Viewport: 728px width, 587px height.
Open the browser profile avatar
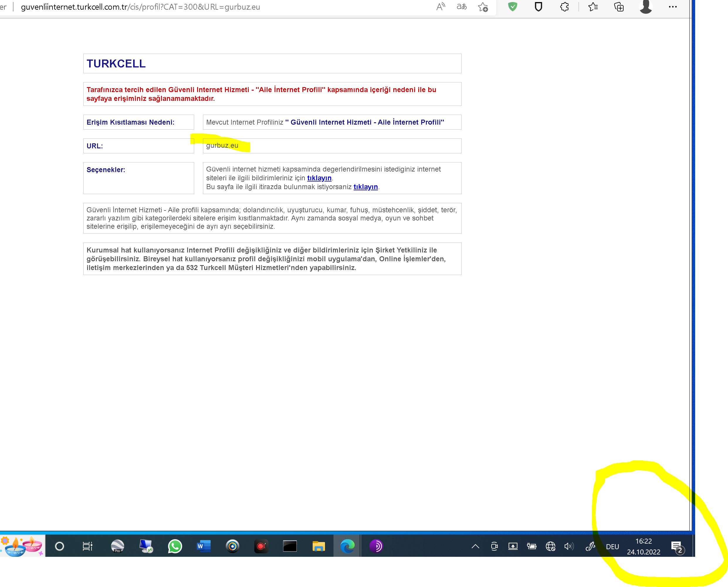pyautogui.click(x=646, y=7)
